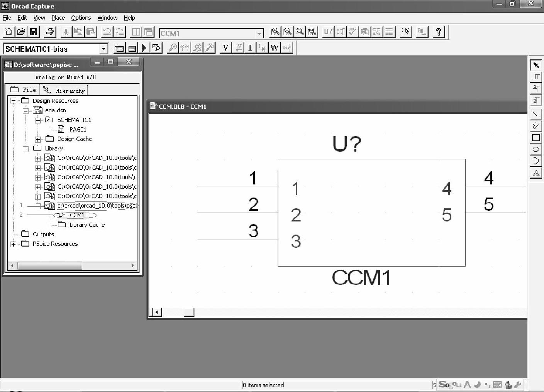Select the CCM1 part in the tree
Viewport: 544px width, 392px height.
tap(77, 215)
